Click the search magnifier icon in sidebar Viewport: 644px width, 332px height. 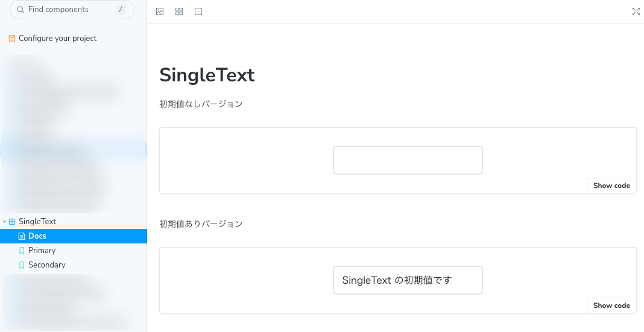tap(20, 10)
